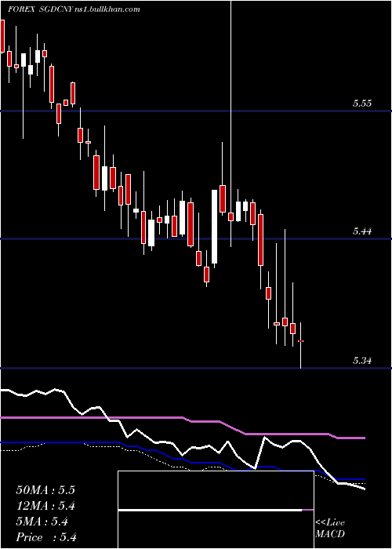Click the '12MA : 5.4' readout
The image size is (392, 549).
[x=45, y=506]
